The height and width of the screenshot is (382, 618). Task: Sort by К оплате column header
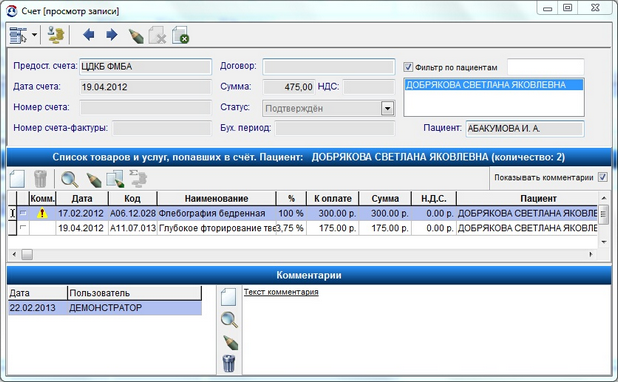pyautogui.click(x=333, y=198)
